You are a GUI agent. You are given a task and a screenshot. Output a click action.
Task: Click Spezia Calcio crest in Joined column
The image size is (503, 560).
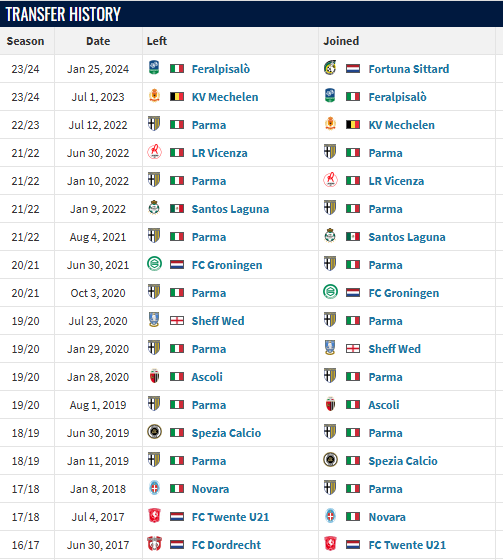(330, 460)
